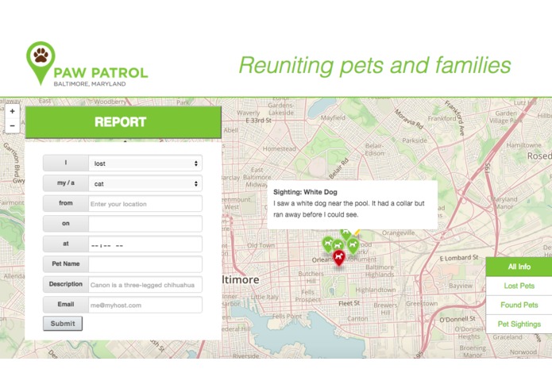Click the green REPORT header
This screenshot has width=552, height=392.
[123, 122]
